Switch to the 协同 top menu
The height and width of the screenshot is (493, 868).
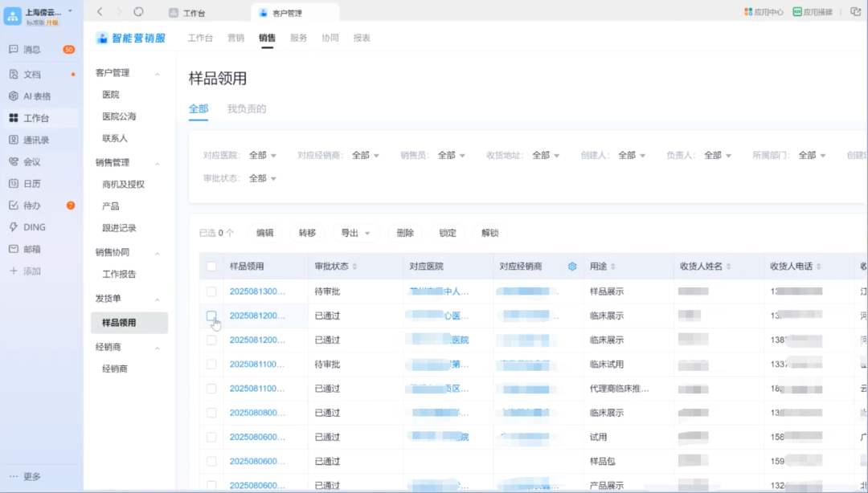click(330, 38)
